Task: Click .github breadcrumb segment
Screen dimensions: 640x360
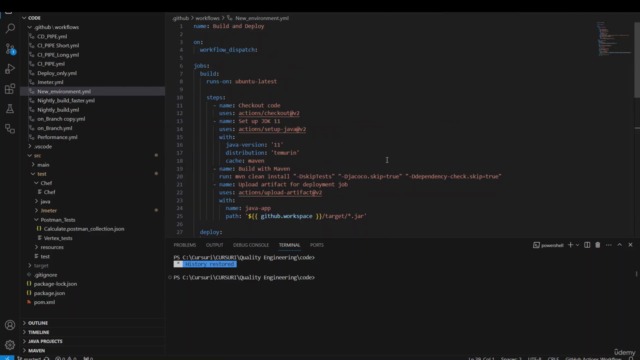Action: (180, 18)
